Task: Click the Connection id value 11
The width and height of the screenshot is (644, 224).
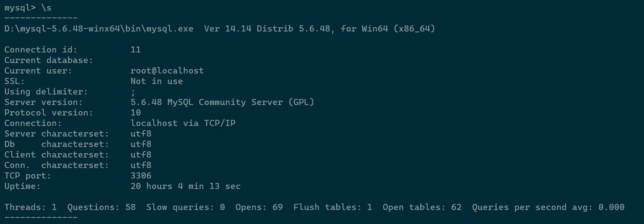Action: point(135,50)
